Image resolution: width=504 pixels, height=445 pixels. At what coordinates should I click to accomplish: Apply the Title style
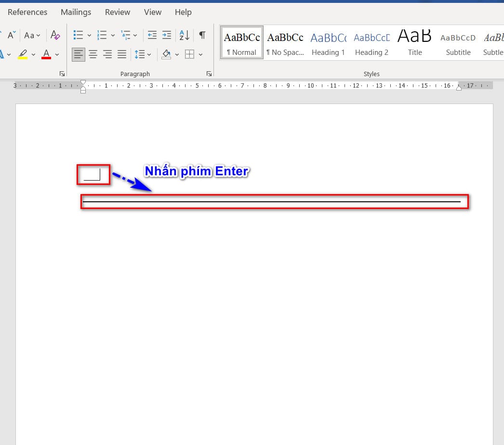pyautogui.click(x=414, y=43)
